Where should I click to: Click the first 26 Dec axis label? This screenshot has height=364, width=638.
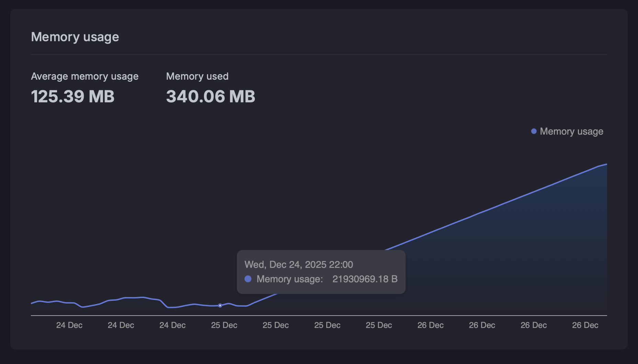click(x=430, y=325)
